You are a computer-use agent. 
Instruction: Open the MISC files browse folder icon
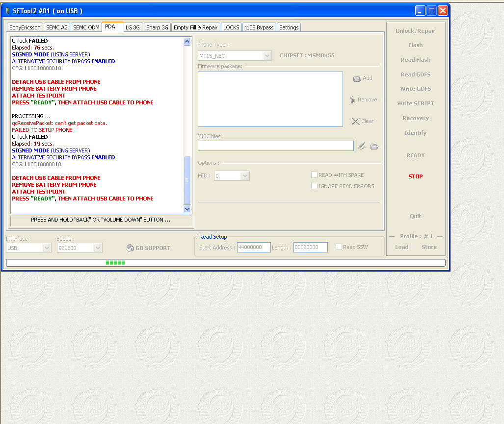point(374,147)
